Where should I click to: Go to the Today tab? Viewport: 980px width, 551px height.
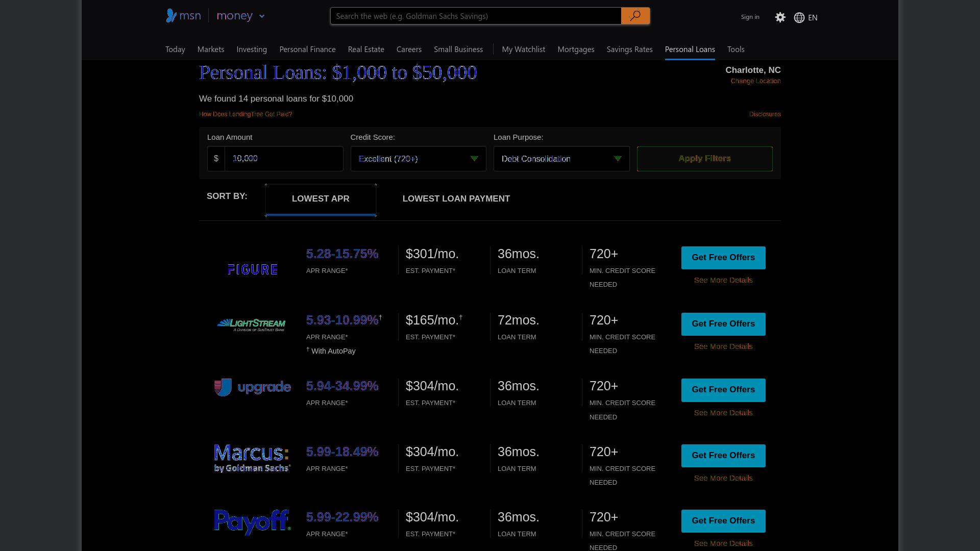[x=175, y=49]
